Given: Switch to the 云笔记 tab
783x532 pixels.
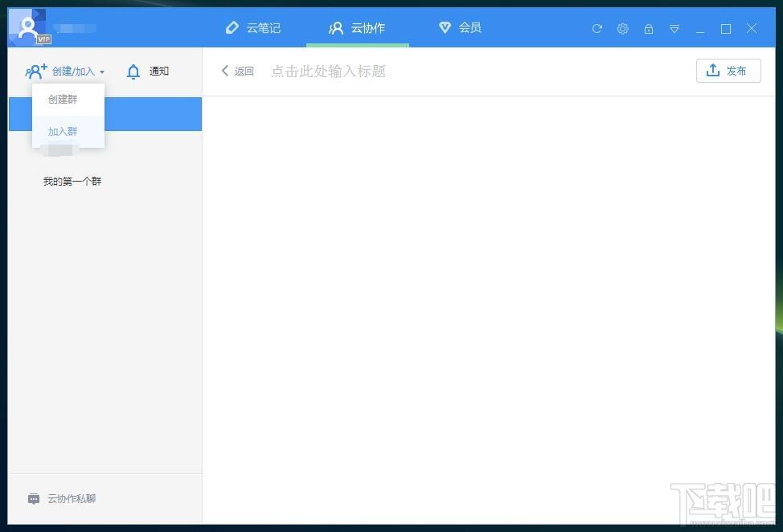Looking at the screenshot, I should tap(253, 27).
